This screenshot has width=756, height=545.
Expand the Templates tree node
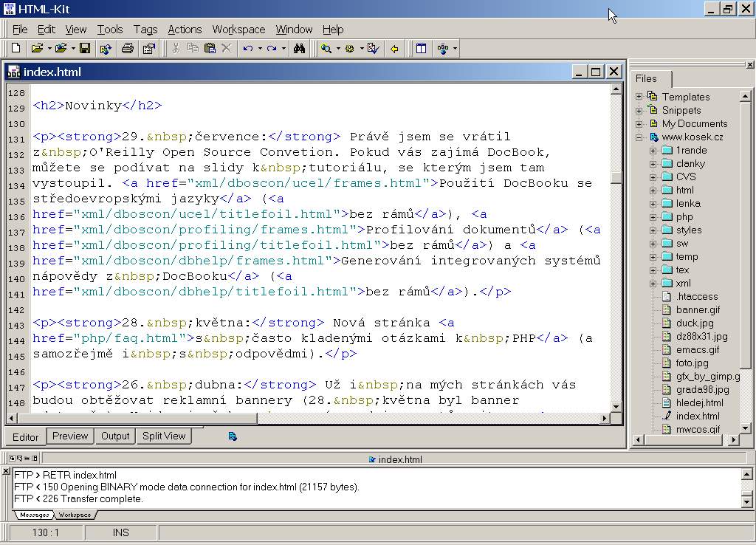click(x=639, y=97)
